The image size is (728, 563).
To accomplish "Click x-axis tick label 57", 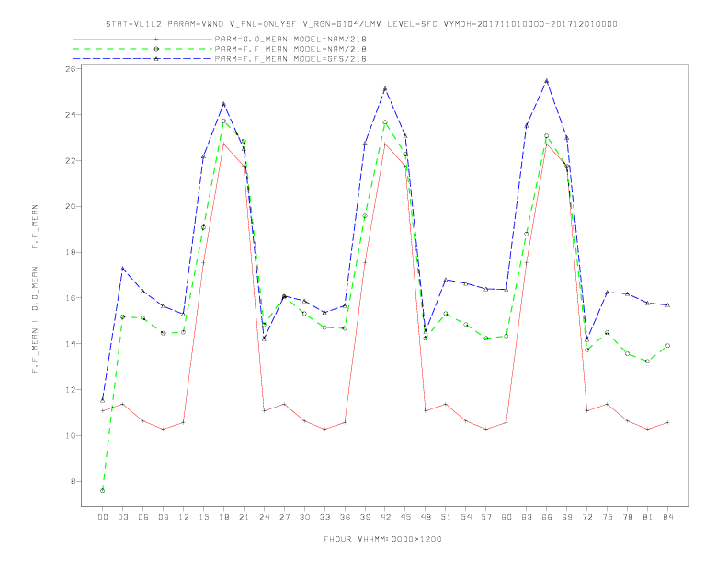I will click(486, 517).
